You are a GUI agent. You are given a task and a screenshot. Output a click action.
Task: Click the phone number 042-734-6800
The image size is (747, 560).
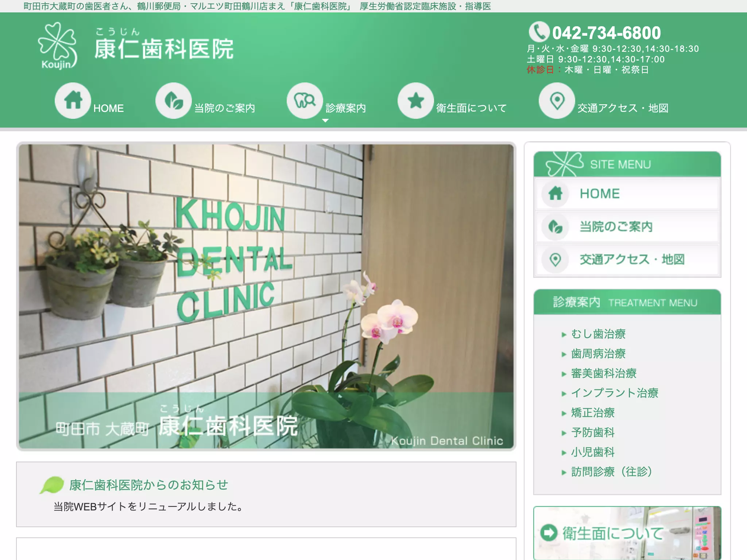606,33
